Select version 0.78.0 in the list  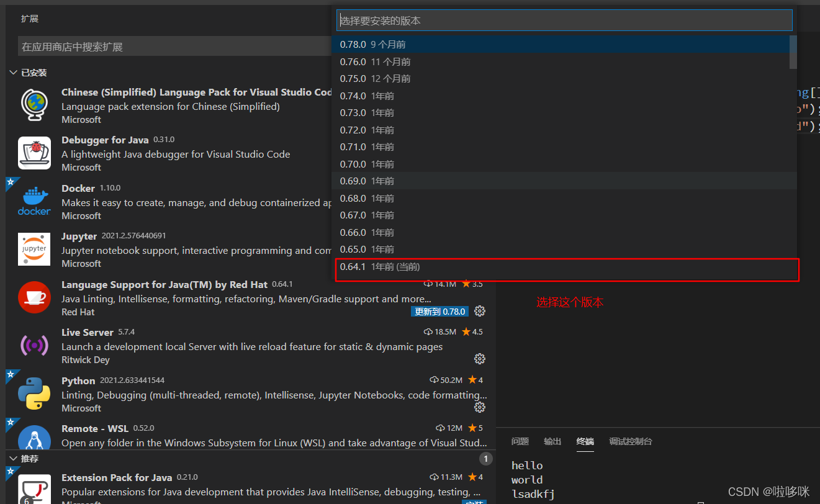[x=561, y=45]
